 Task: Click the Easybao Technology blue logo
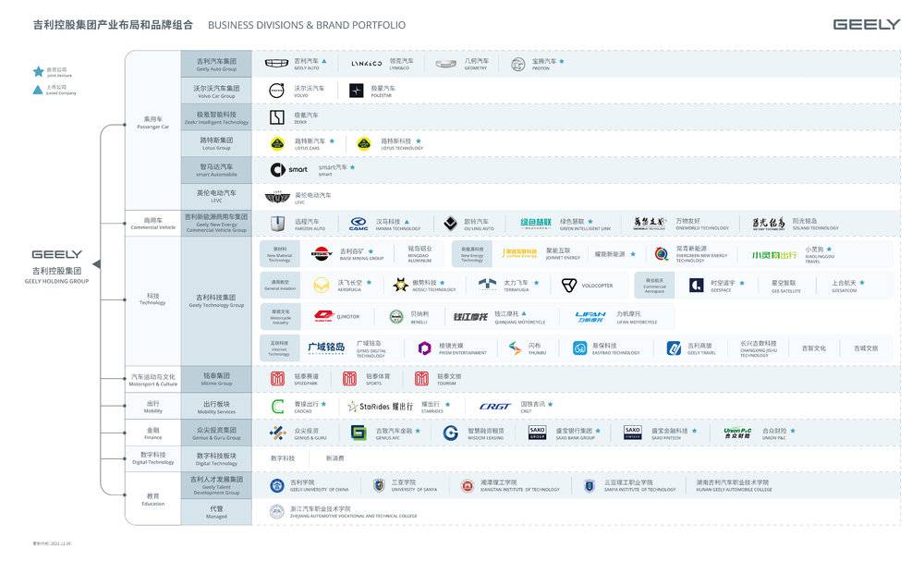(580, 348)
